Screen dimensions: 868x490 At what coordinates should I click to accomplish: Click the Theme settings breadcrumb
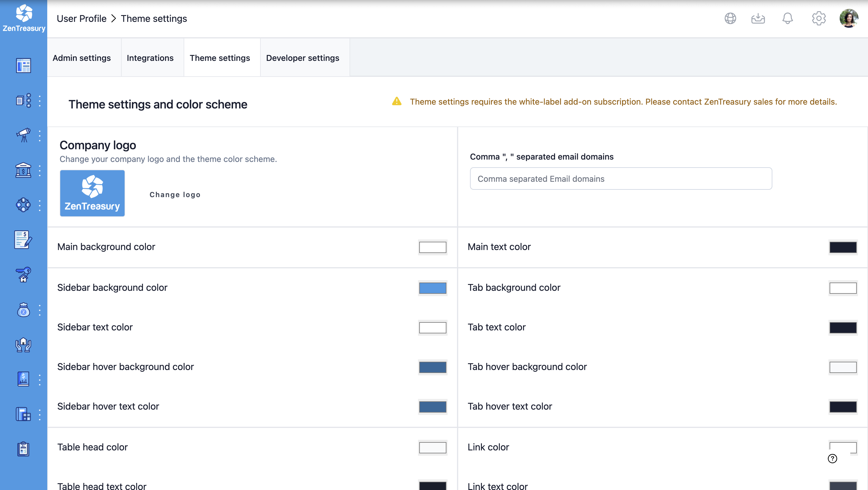coord(154,19)
